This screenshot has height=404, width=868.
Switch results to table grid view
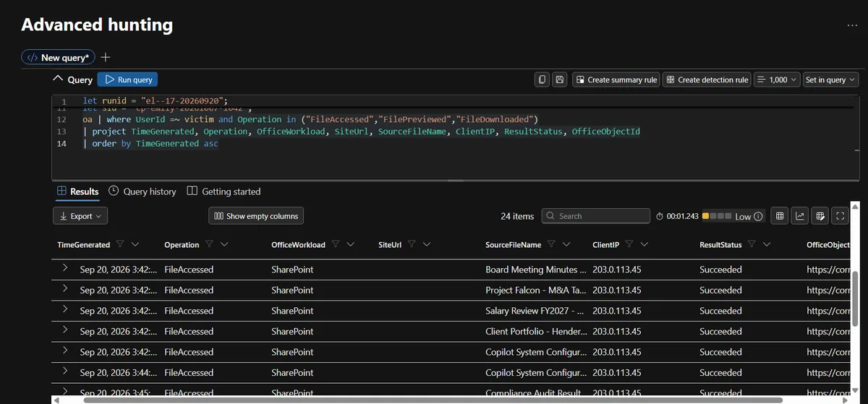tap(780, 215)
